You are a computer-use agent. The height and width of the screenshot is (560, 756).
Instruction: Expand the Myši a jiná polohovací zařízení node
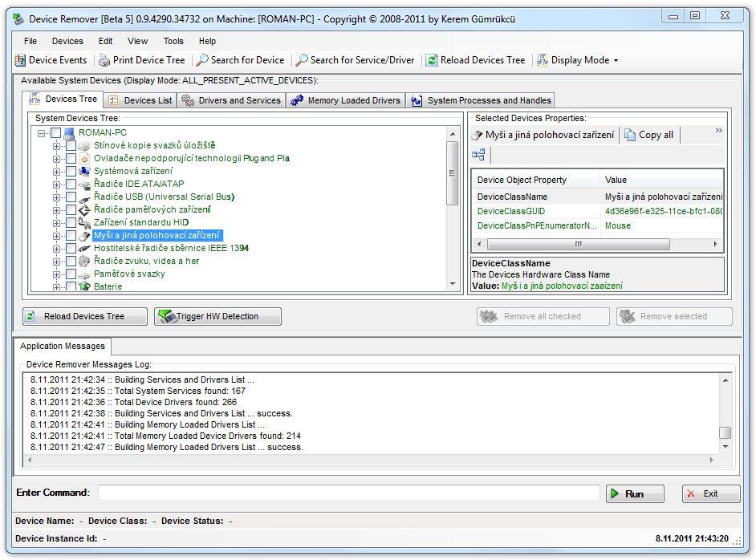(x=57, y=236)
